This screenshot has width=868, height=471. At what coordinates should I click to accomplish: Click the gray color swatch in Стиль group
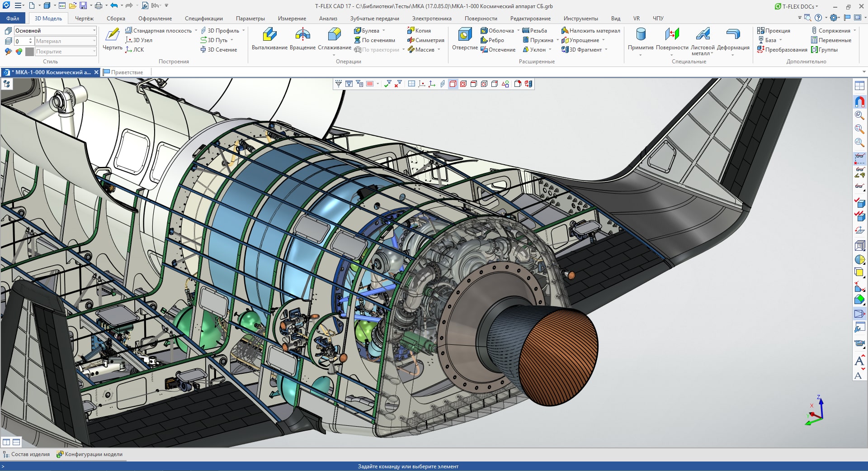click(x=30, y=52)
